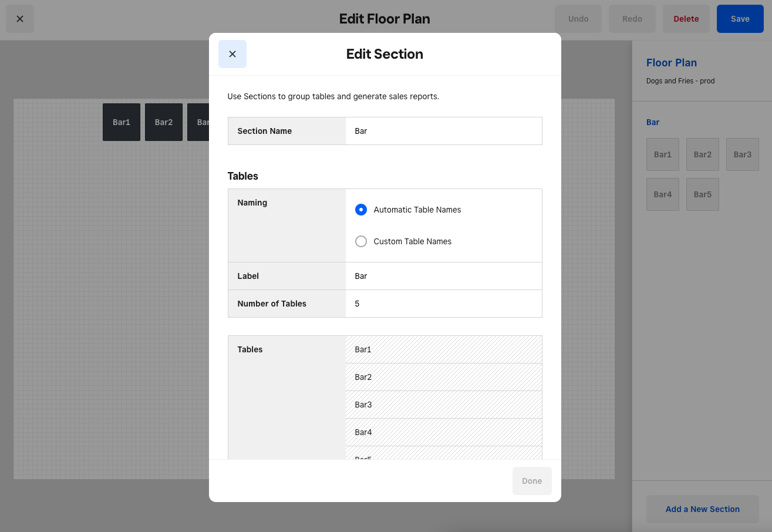Click the Done button
Image resolution: width=772 pixels, height=532 pixels.
pyautogui.click(x=532, y=481)
